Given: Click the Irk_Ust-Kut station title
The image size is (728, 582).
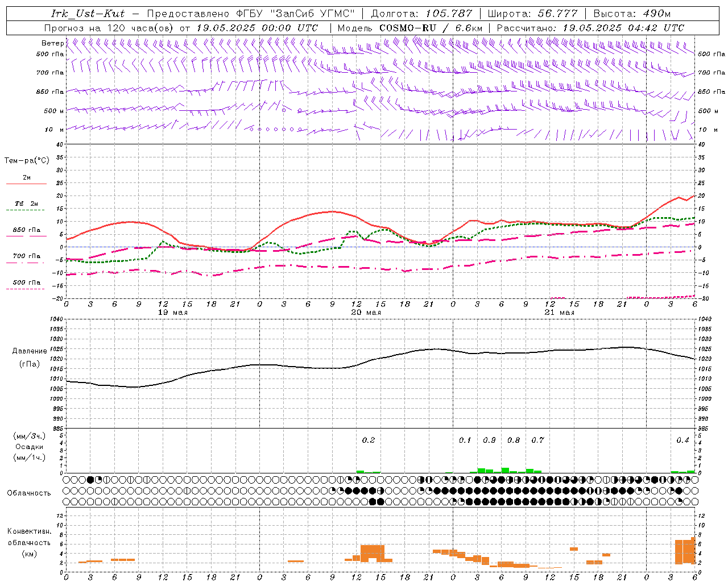Looking at the screenshot, I should (88, 14).
